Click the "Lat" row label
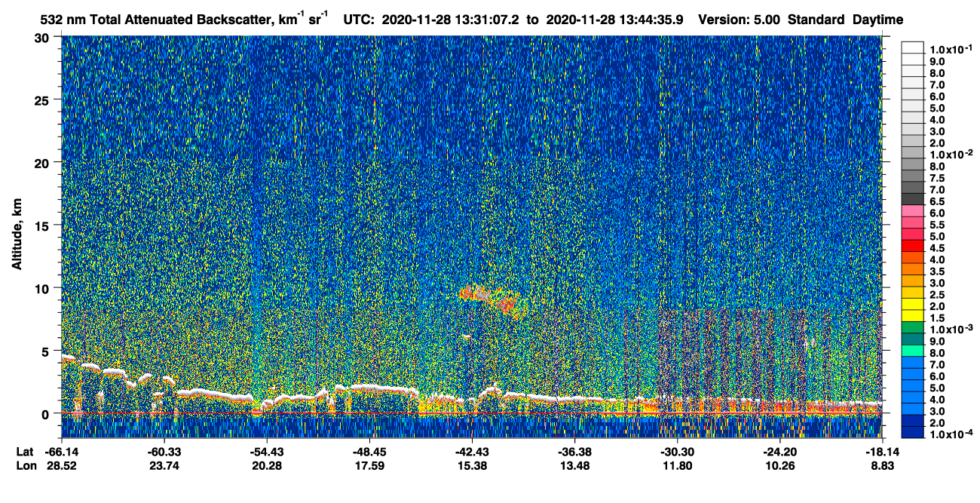Screen dimensions: 980x503 pos(25,452)
